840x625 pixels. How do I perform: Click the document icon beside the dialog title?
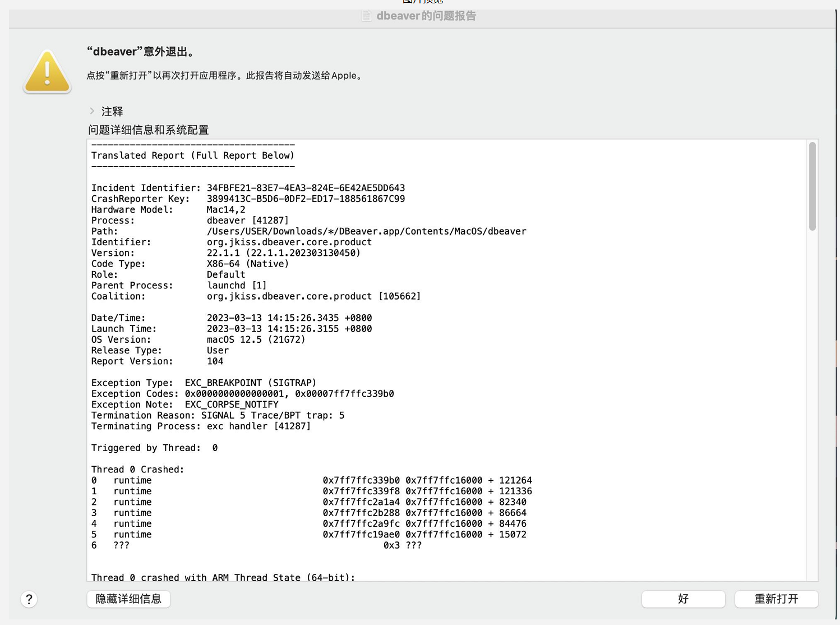click(366, 16)
